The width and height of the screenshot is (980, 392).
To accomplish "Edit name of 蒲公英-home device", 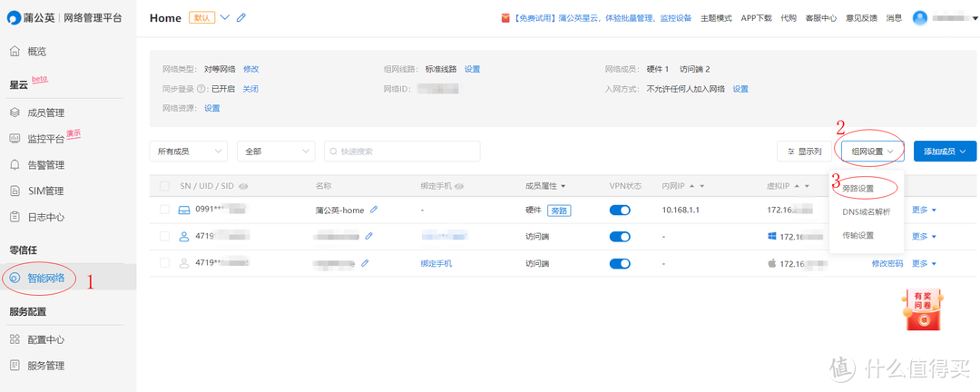I will tap(374, 211).
